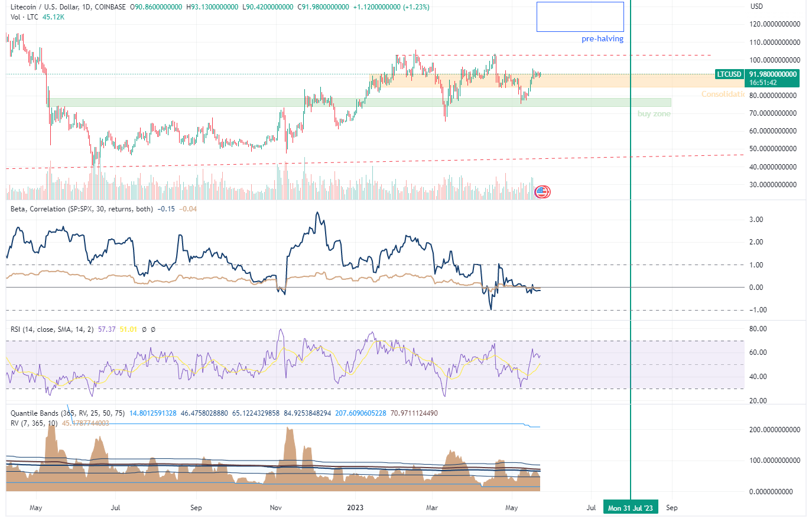This screenshot has width=812, height=519.
Task: Click the US flag economic event icon
Action: tap(542, 191)
